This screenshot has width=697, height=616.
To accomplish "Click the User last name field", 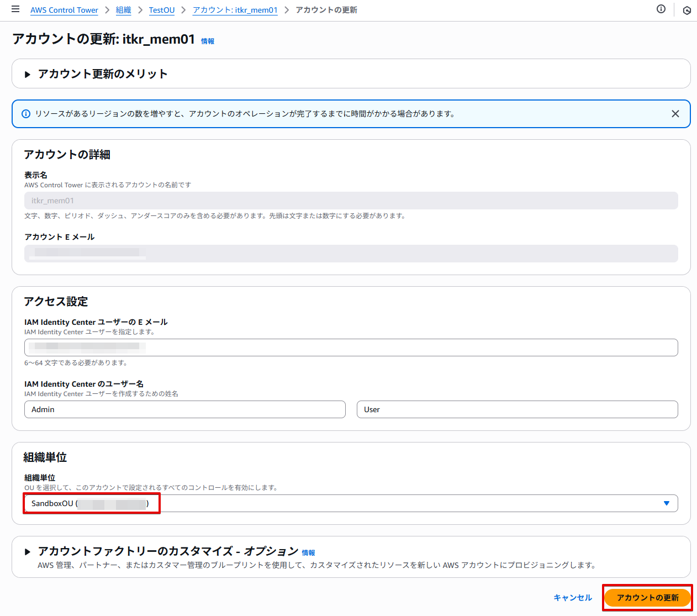I will pos(517,409).
